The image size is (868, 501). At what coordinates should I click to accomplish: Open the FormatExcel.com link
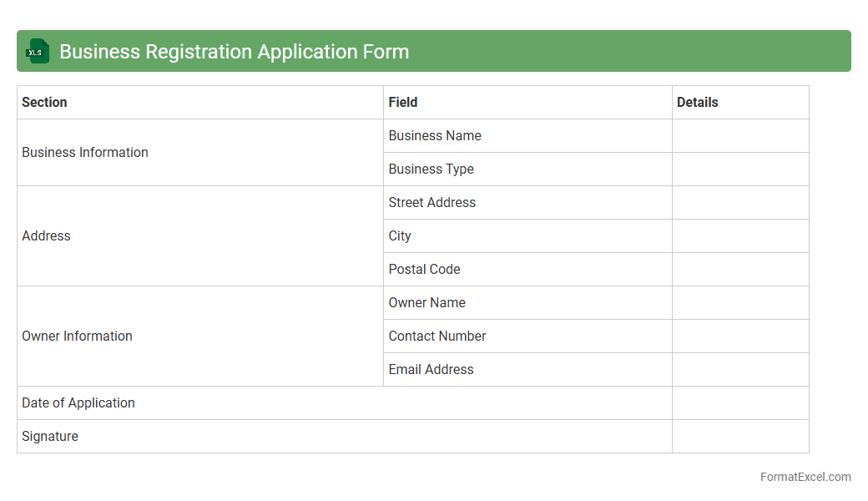(805, 477)
